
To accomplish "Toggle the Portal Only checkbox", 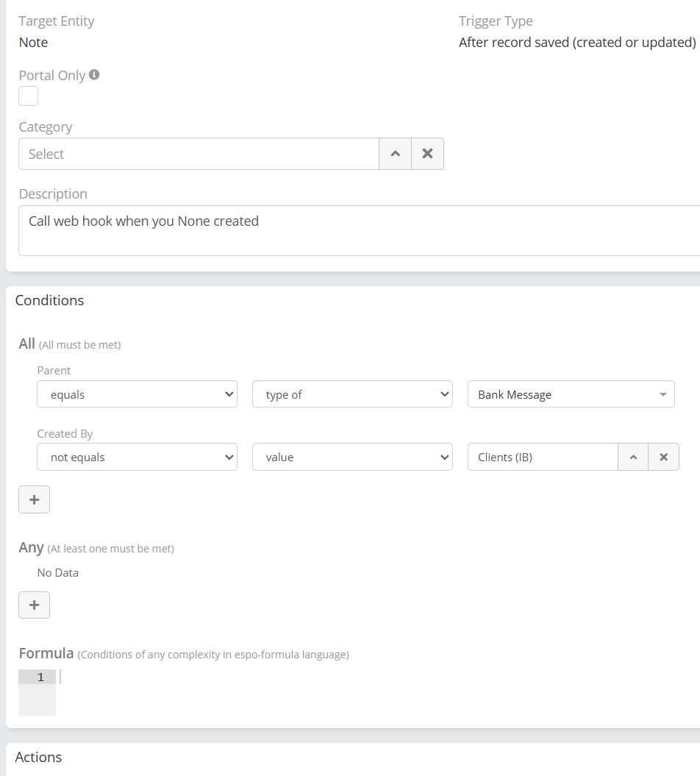I will coord(29,96).
